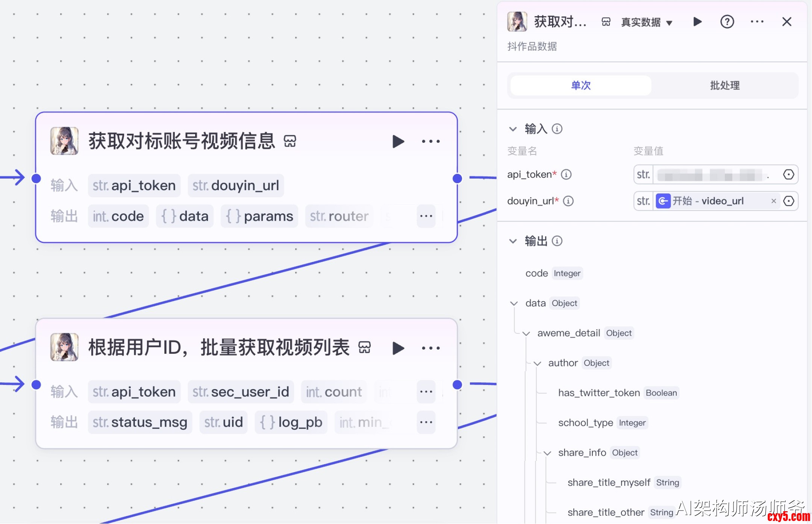Collapse the share_info object node
The width and height of the screenshot is (812, 524).
pyautogui.click(x=547, y=453)
